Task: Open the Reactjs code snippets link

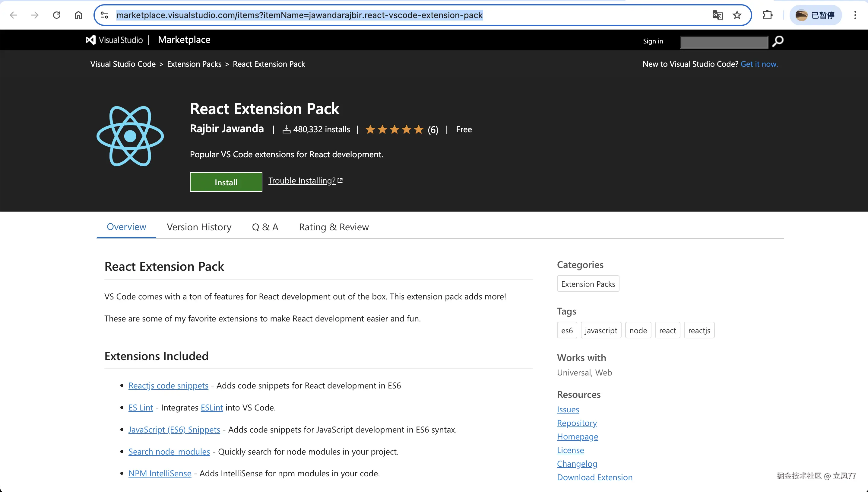Action: point(168,385)
